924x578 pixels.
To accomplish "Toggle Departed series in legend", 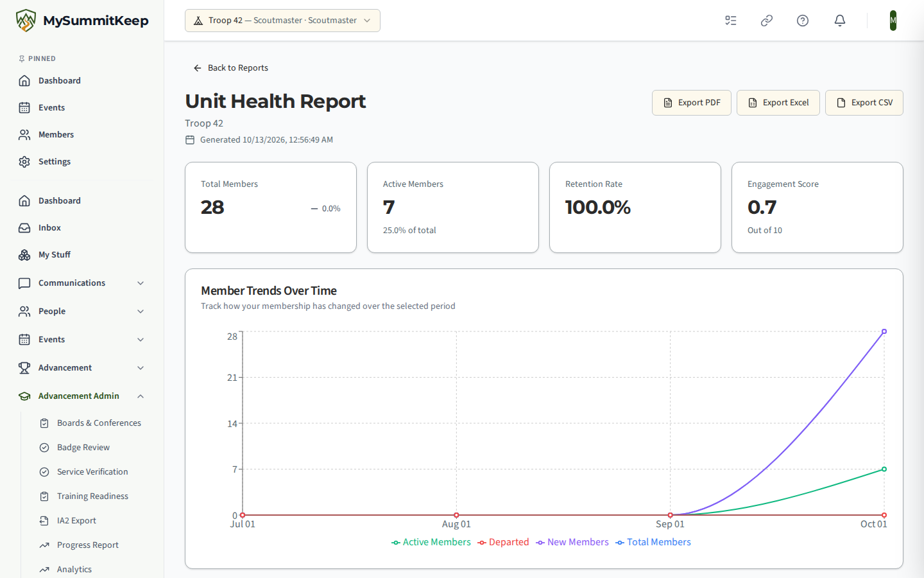I will point(504,542).
